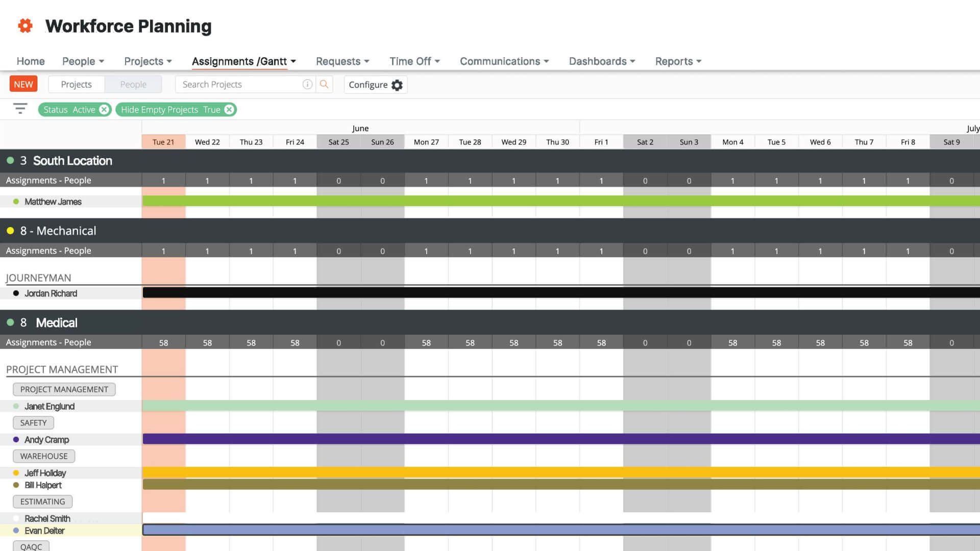Click the filter funnel icon
The height and width of the screenshot is (551, 980).
(20, 109)
